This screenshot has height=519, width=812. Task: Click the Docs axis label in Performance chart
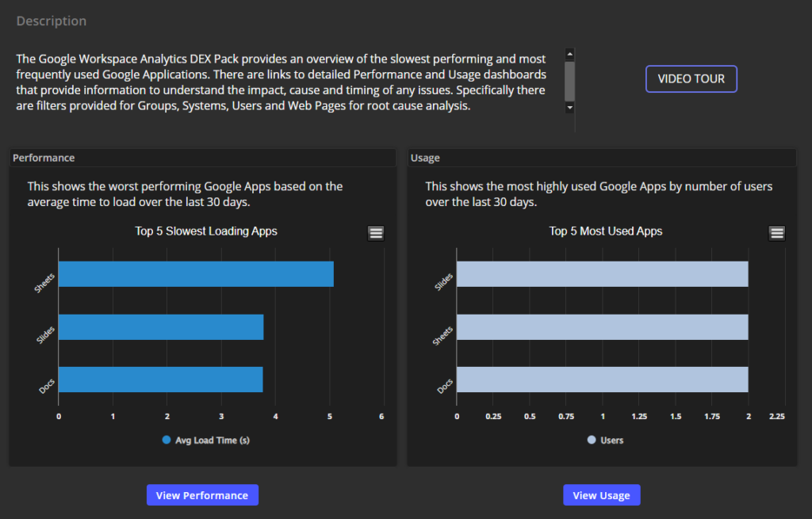(47, 386)
